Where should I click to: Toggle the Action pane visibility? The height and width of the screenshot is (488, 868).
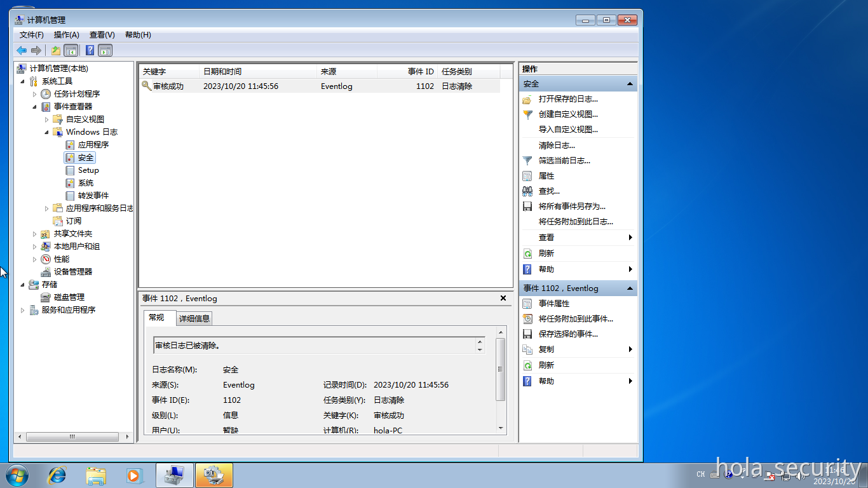point(105,51)
